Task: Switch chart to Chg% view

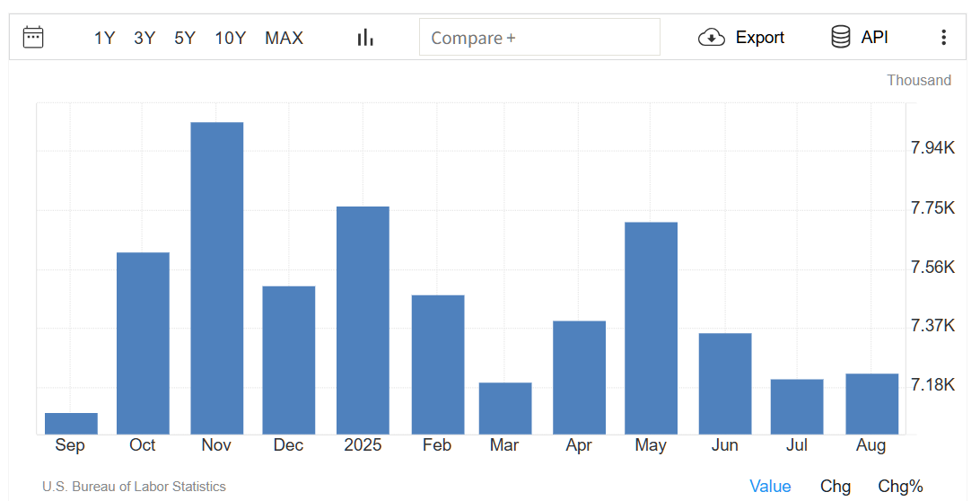Action: point(900,487)
